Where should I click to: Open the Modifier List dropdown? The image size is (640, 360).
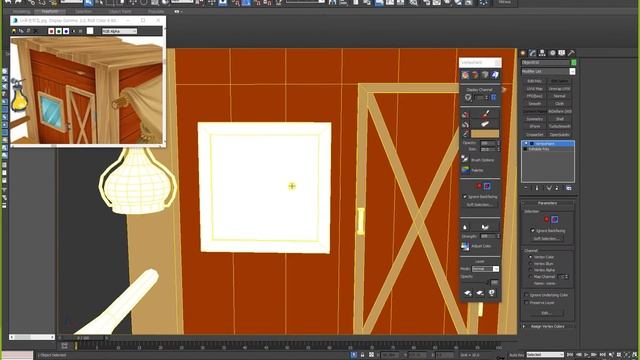tap(548, 71)
